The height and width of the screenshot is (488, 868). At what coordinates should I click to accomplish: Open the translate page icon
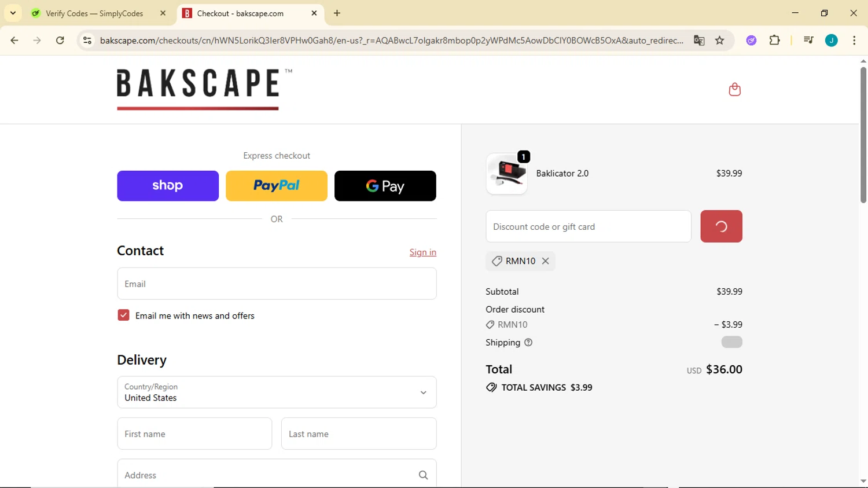coord(699,41)
